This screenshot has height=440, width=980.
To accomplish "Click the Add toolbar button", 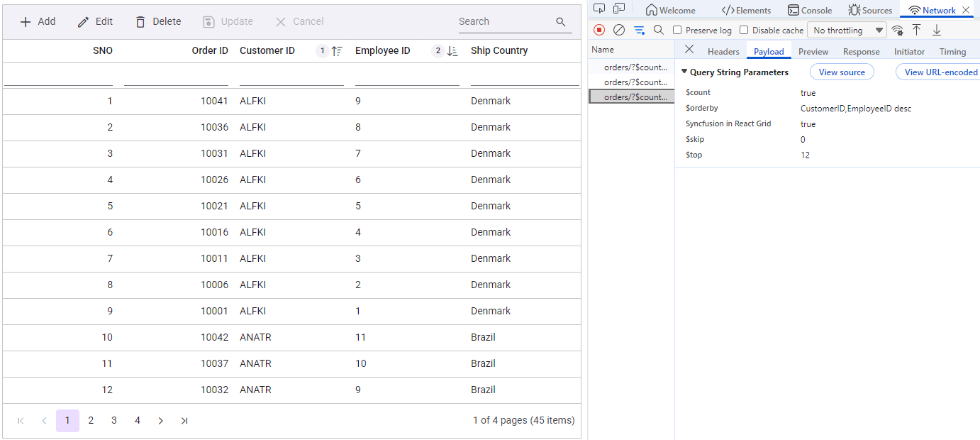I will pyautogui.click(x=38, y=21).
